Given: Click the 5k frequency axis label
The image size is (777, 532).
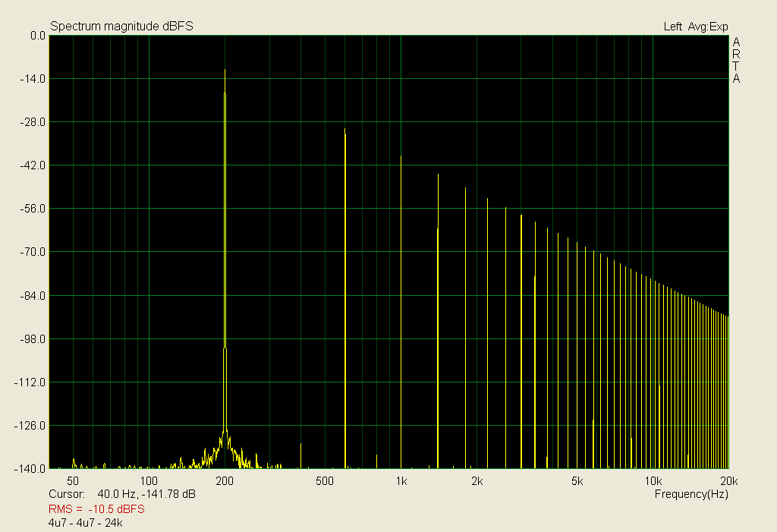Looking at the screenshot, I should [577, 481].
